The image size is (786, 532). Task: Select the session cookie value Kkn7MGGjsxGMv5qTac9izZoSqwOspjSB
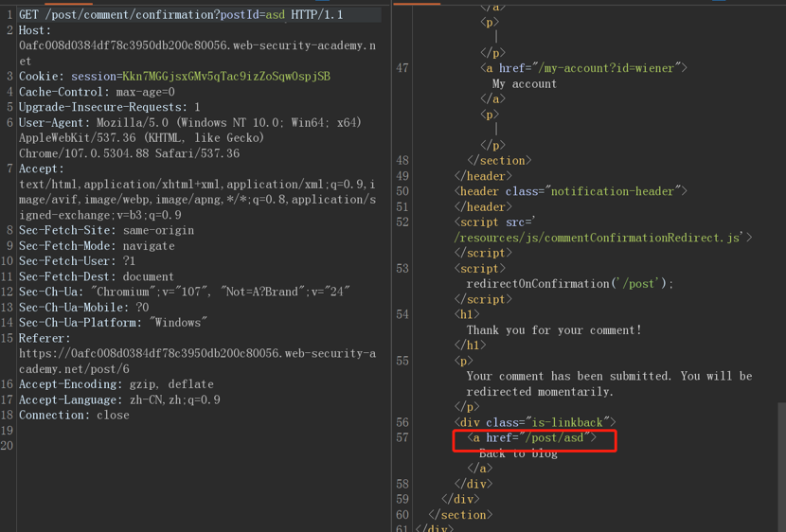tap(226, 76)
